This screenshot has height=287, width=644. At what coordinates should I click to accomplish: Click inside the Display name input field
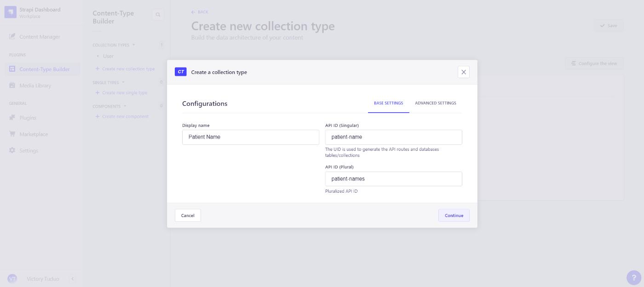click(250, 137)
